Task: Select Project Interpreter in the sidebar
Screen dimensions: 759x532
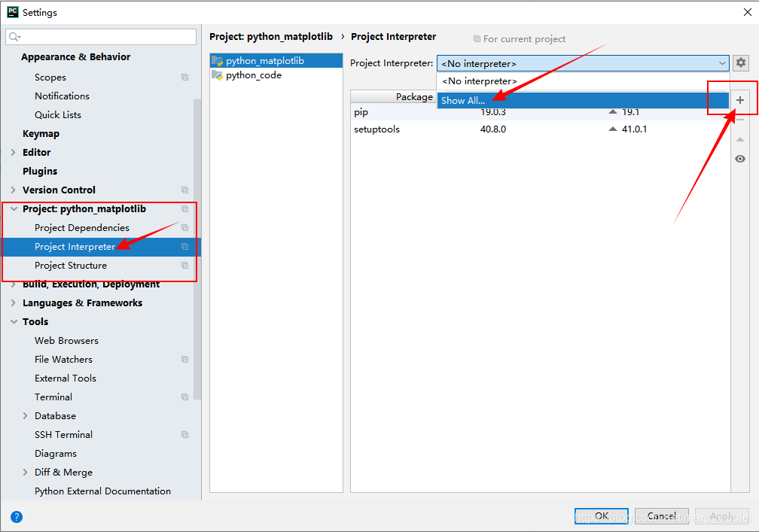Action: 75,247
